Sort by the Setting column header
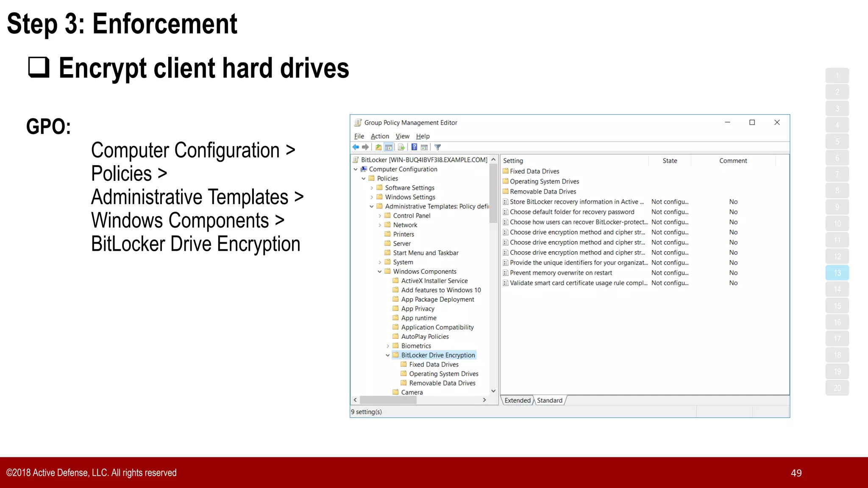Viewport: 868px width, 488px height. [575, 161]
